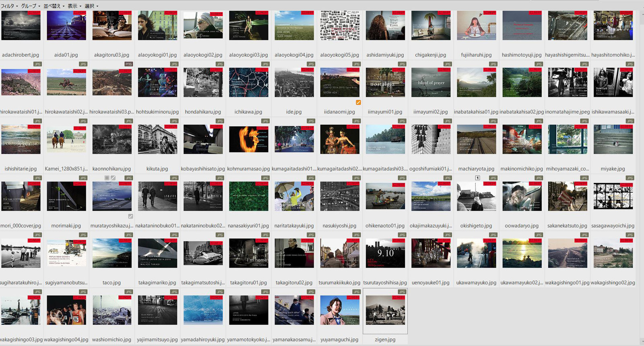The image size is (644, 346).
Task: Click the slashed icon above the muratayoshikazu thumbnail
Action: [x=113, y=178]
